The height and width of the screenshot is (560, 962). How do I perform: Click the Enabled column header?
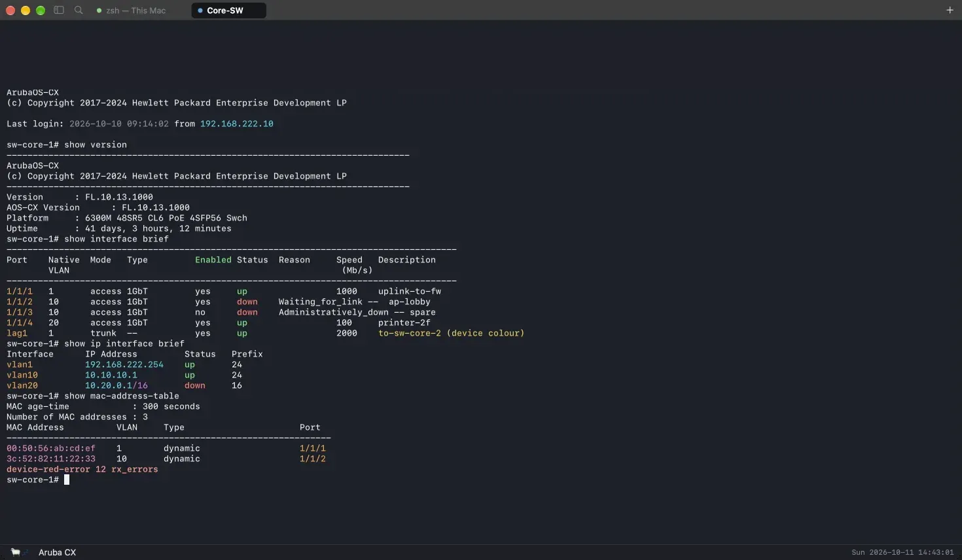tap(213, 260)
